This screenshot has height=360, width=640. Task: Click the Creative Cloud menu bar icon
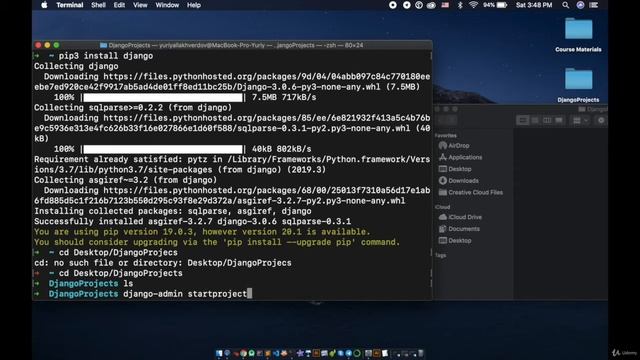point(431,5)
